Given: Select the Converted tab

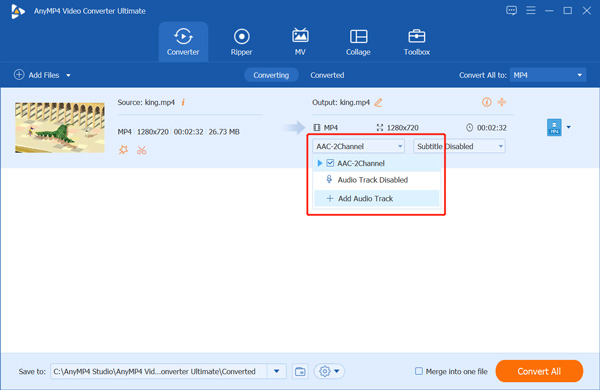Looking at the screenshot, I should coord(327,75).
